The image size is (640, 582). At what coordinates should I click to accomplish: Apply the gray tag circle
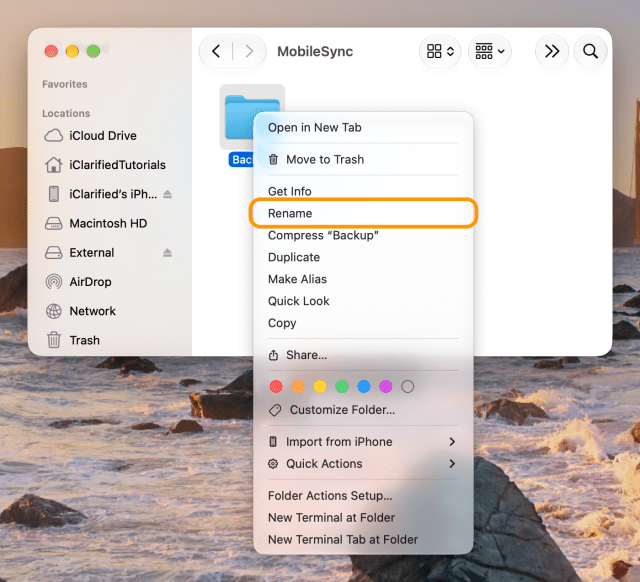click(407, 387)
